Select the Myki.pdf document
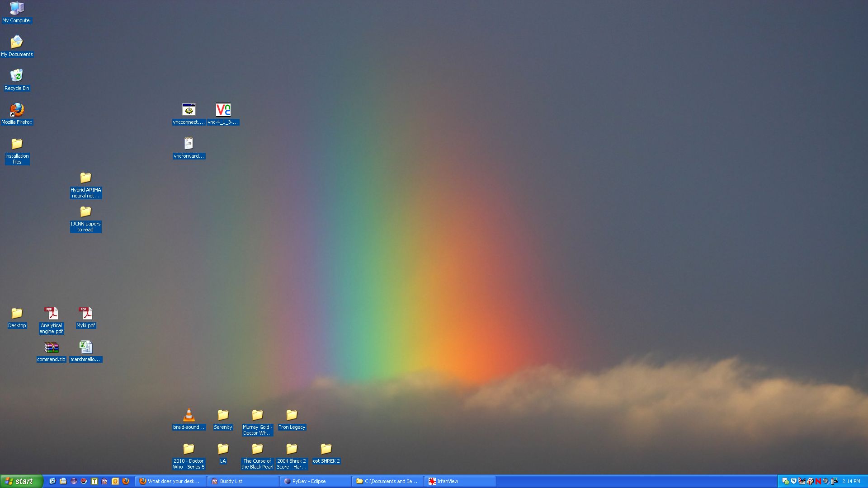Viewport: 868px width, 488px height. click(x=85, y=314)
